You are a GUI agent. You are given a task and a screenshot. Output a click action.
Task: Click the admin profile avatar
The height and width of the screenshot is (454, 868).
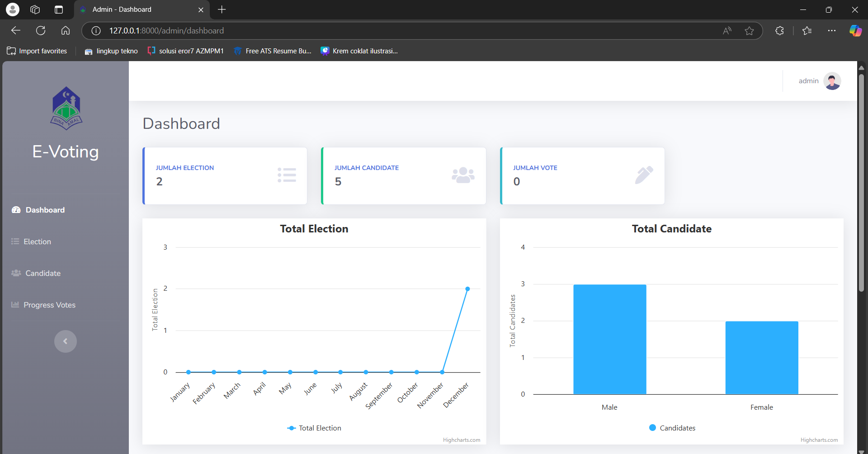832,81
